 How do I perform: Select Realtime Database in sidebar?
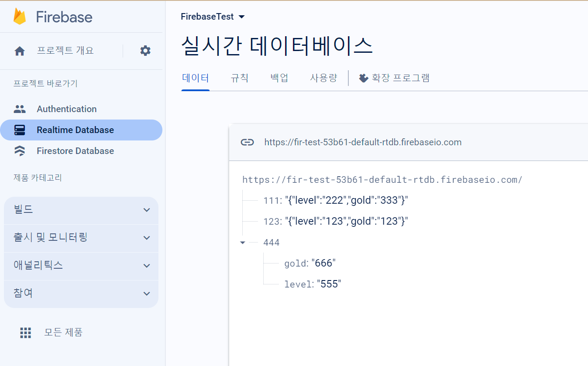(x=81, y=130)
